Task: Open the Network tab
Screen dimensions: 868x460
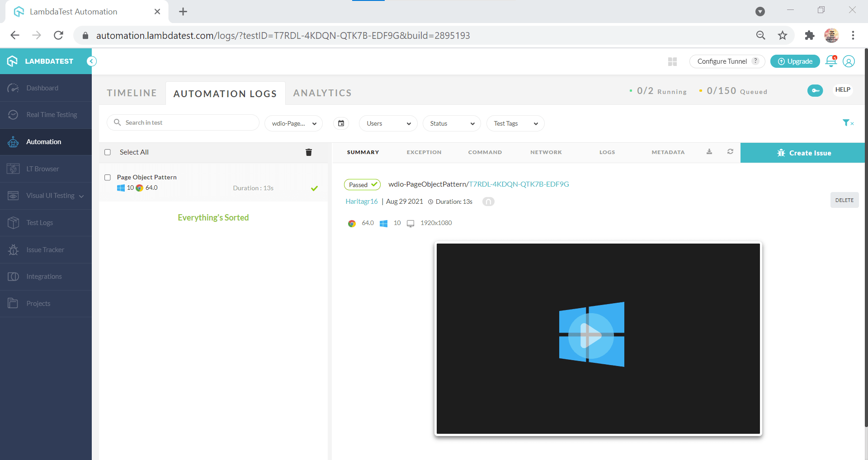Action: point(546,152)
